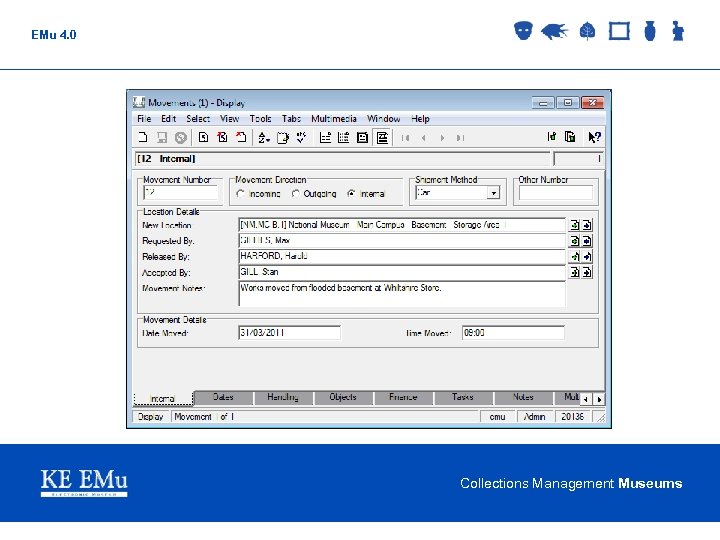
Task: Switch to List view icon
Action: tap(325, 137)
